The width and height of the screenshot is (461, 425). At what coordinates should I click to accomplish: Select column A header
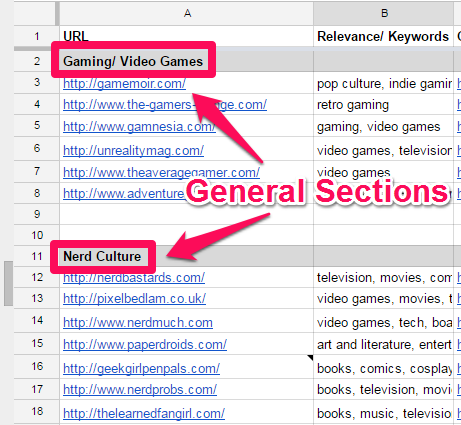coord(187,13)
